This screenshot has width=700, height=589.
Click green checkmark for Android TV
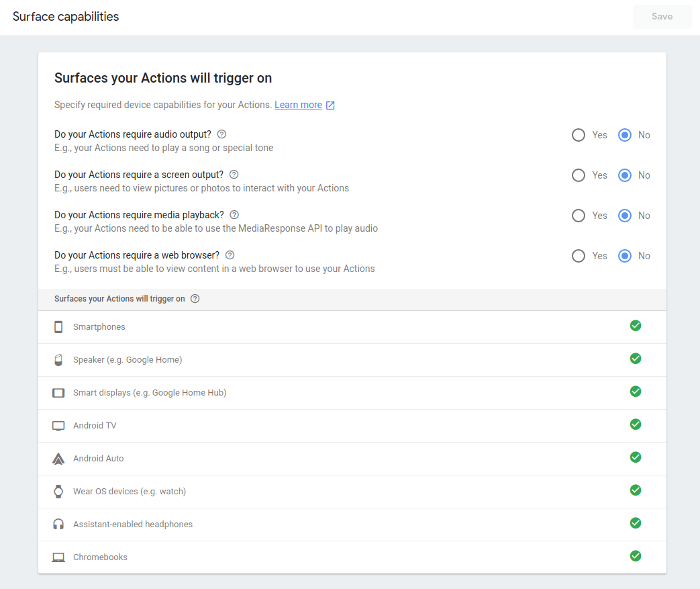[636, 424]
